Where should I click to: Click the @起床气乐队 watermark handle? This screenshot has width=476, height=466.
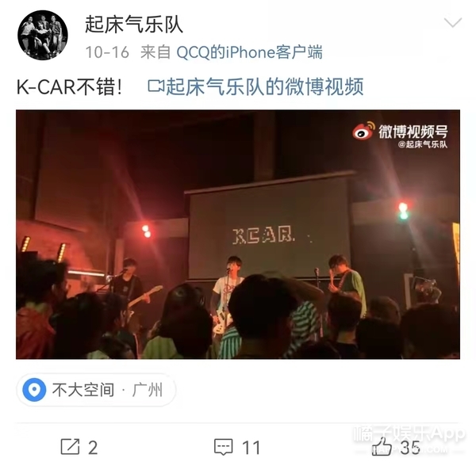423,144
